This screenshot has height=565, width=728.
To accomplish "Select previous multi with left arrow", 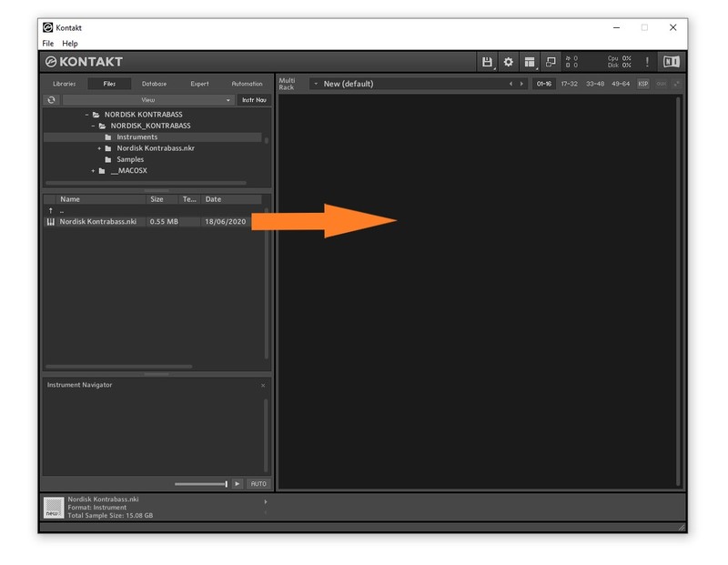I will tap(511, 84).
